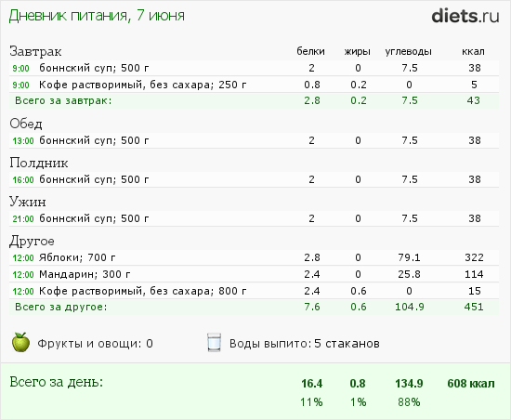Select the Яблоки 700 г row
Viewport: 511px width, 420px height.
(254, 257)
